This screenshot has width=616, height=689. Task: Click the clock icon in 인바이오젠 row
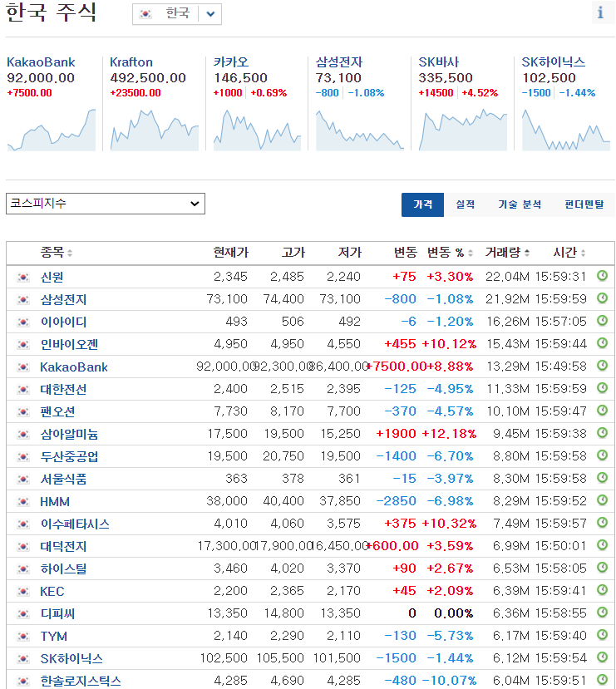click(602, 343)
